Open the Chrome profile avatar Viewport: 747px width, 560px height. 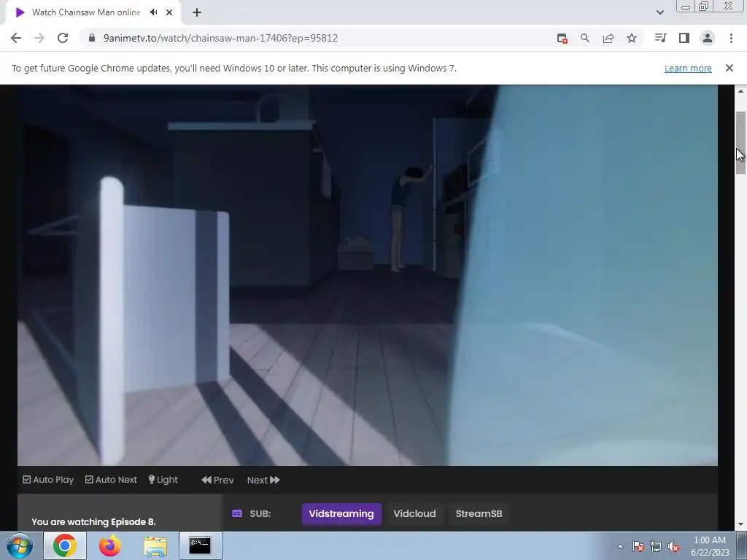(x=708, y=38)
